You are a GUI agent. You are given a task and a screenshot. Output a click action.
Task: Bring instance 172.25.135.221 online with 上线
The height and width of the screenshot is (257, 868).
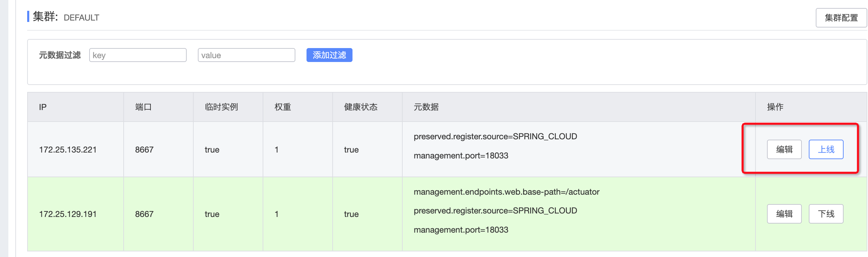(x=826, y=149)
